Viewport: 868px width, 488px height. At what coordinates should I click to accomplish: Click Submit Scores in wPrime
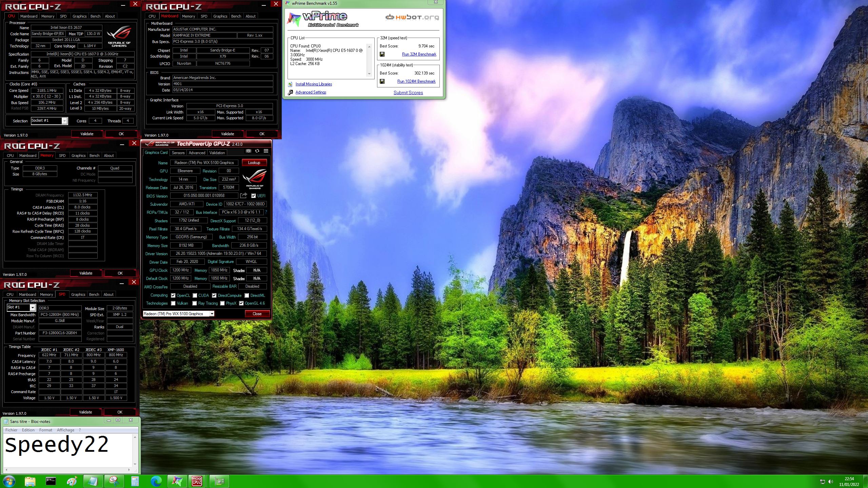tap(408, 93)
